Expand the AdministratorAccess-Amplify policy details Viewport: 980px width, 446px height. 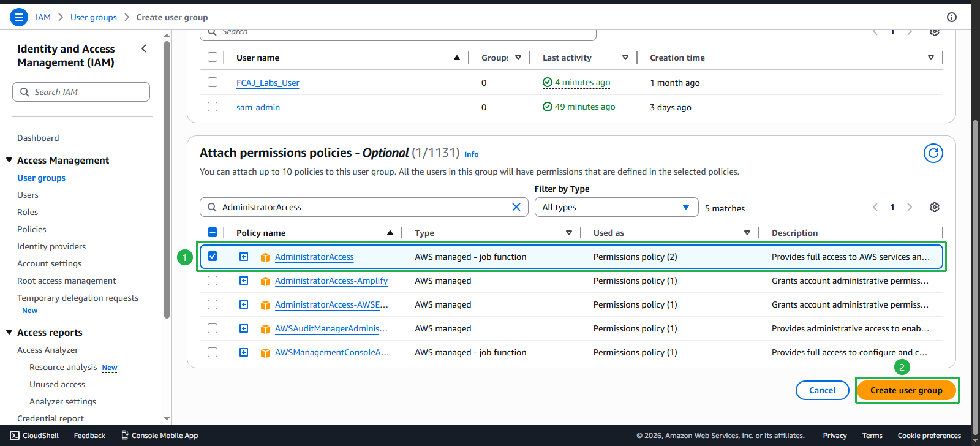point(244,281)
